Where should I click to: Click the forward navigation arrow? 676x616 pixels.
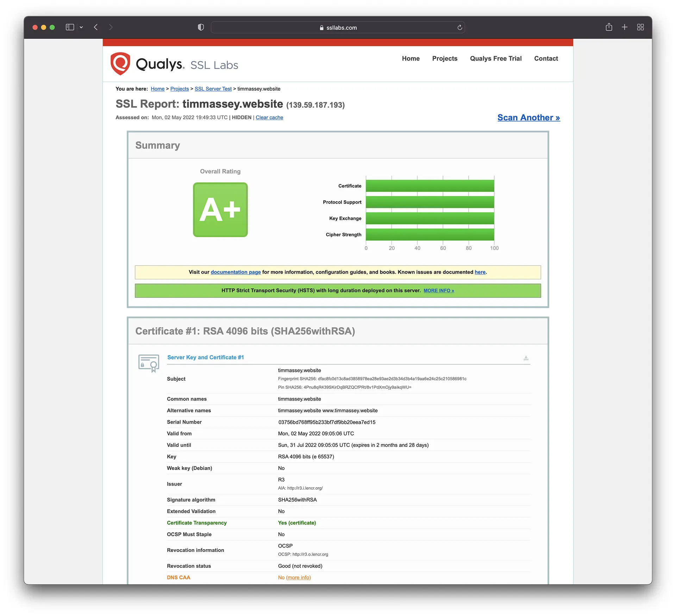pyautogui.click(x=111, y=27)
